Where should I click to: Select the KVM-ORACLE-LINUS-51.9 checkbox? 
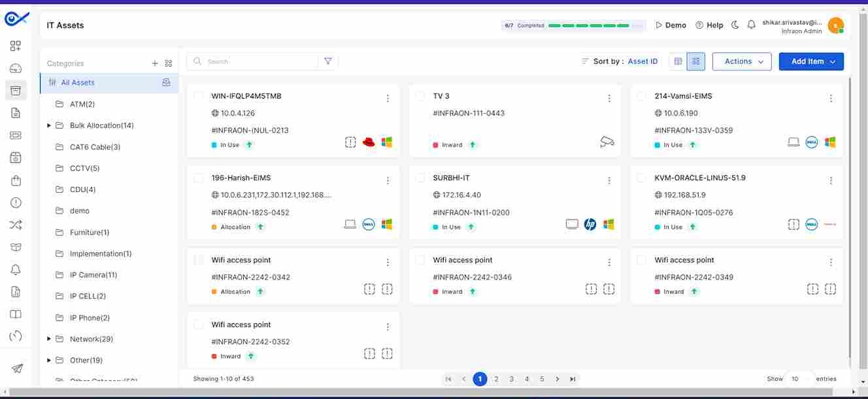642,178
